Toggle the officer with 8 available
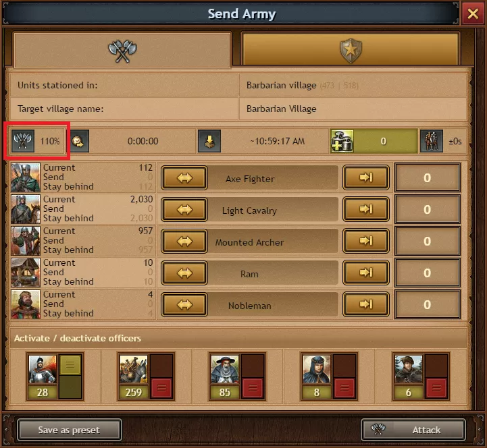487x448 pixels. tap(344, 388)
